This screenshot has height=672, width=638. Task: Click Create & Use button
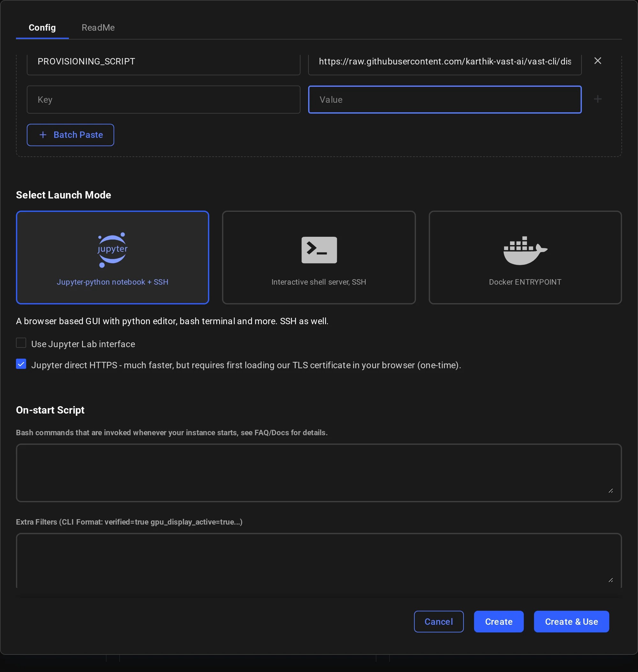(x=571, y=622)
